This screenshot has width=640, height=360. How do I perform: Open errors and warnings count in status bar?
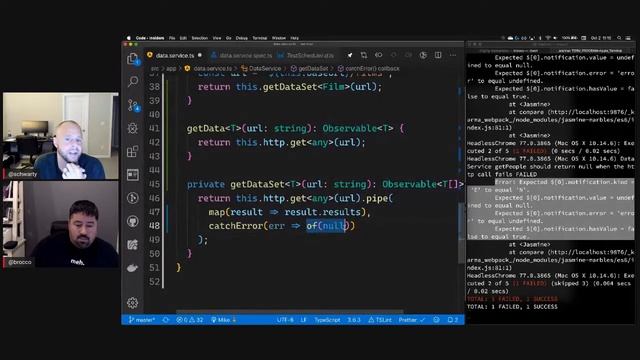tap(189, 320)
